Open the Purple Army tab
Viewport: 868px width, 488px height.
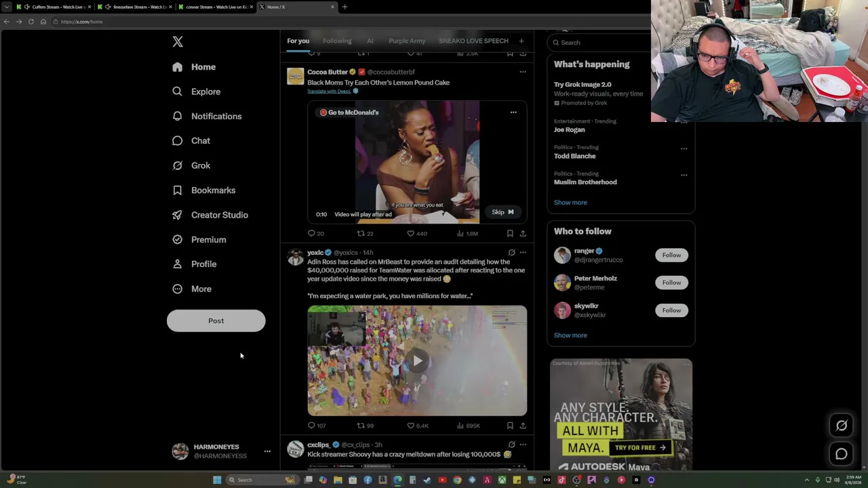coord(407,41)
